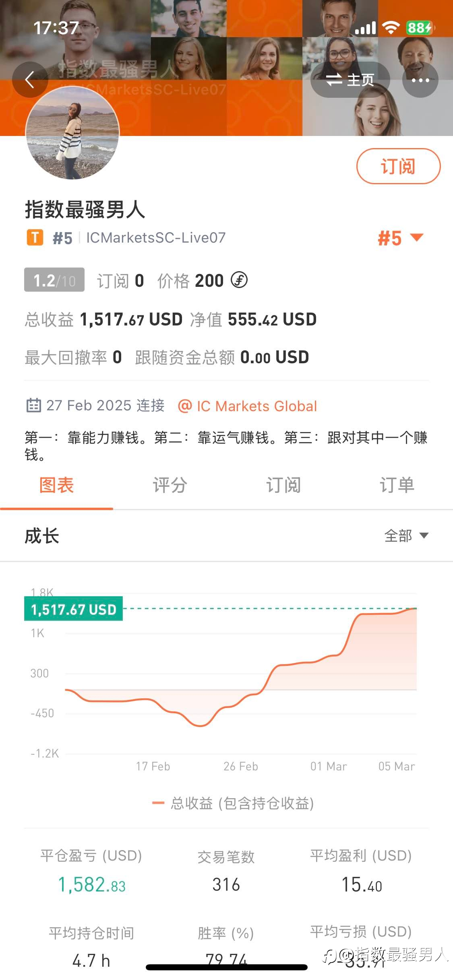Switch to the 评分 tab

pos(170,485)
